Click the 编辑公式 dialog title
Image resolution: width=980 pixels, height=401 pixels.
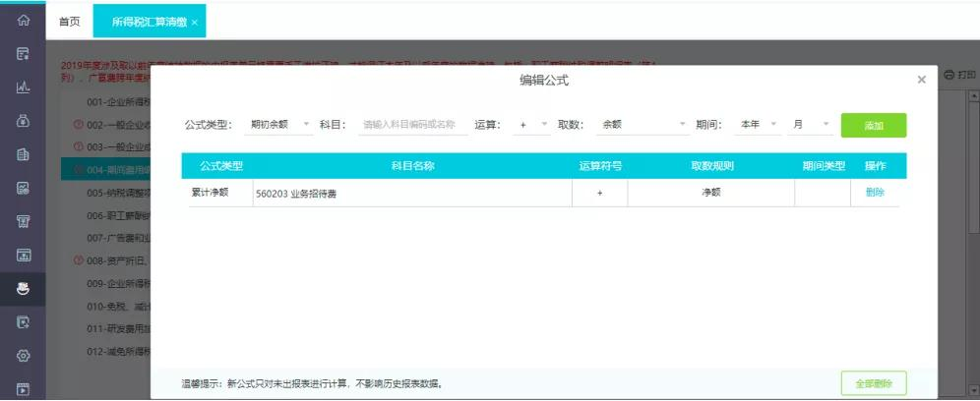544,80
